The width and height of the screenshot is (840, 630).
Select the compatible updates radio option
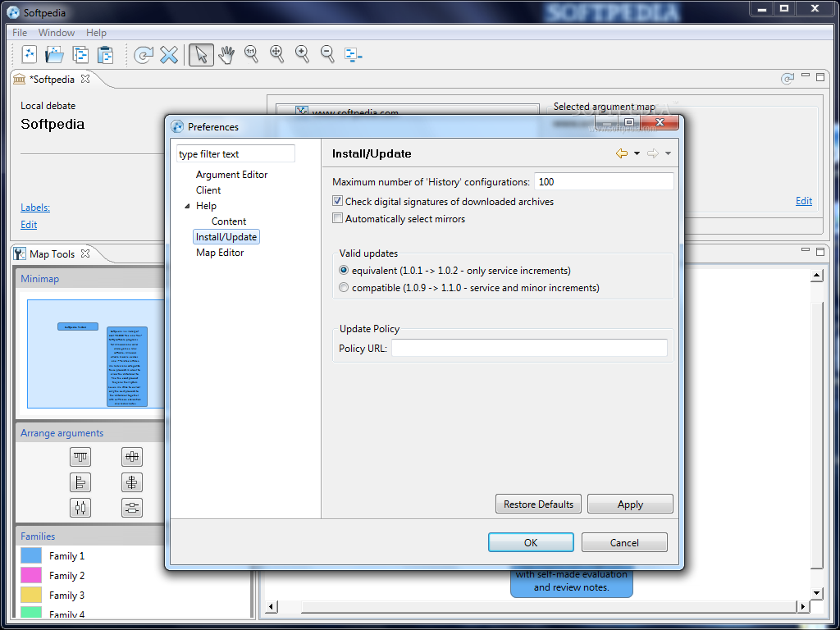point(344,288)
